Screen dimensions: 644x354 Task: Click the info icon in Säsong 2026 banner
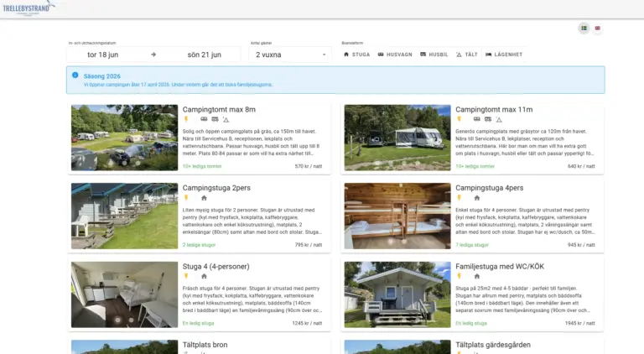click(x=75, y=75)
